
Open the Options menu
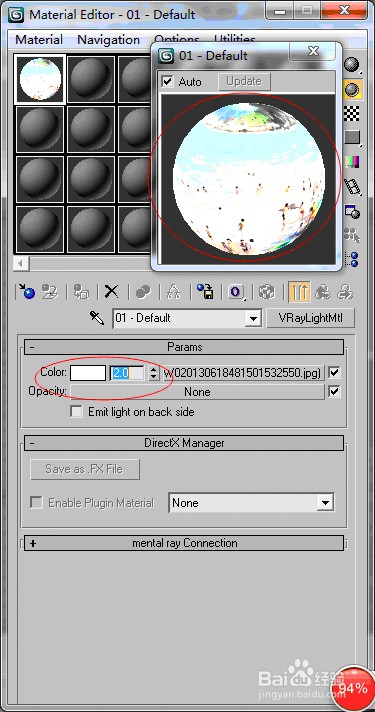[x=177, y=40]
